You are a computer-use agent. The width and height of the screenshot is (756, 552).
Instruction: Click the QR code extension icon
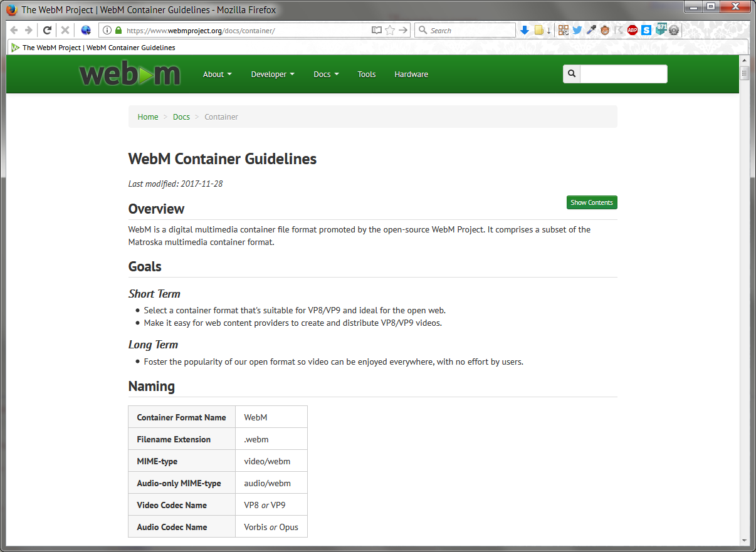tap(564, 30)
